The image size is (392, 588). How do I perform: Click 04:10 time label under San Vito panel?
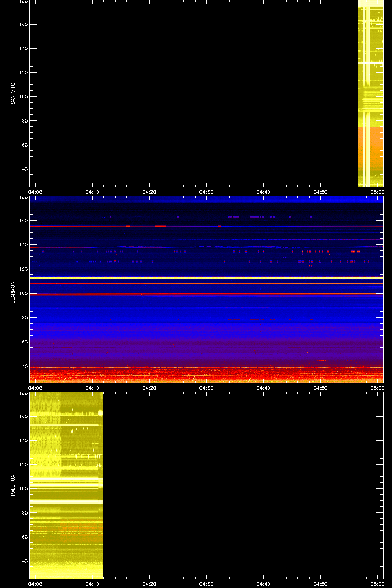coord(92,192)
